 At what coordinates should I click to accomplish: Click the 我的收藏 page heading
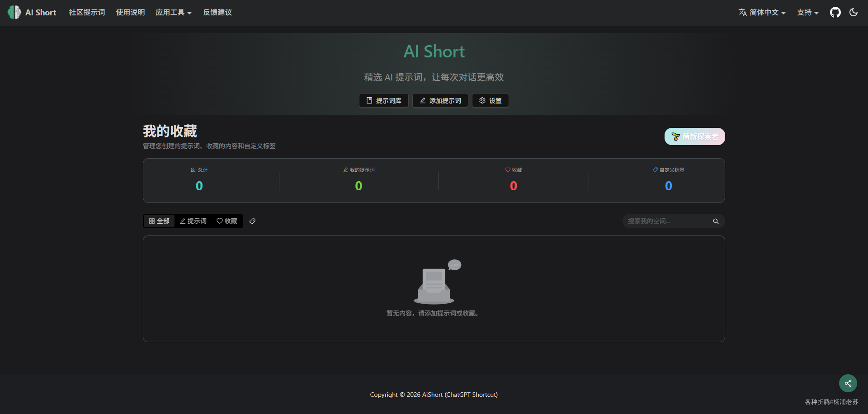pos(170,131)
